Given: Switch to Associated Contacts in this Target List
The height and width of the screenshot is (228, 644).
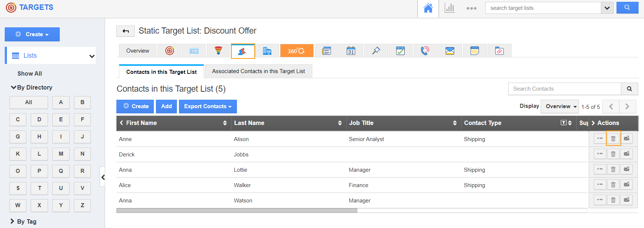Looking at the screenshot, I should tap(258, 71).
